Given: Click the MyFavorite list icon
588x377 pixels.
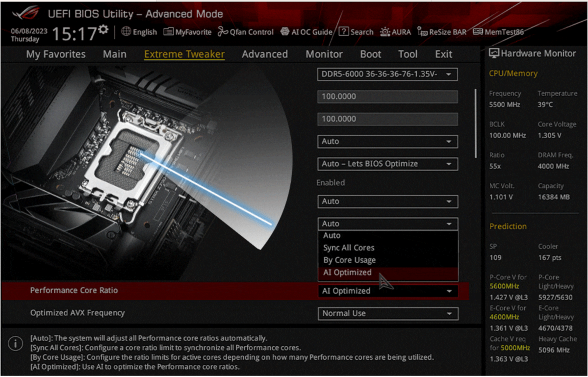Looking at the screenshot, I should [x=168, y=32].
